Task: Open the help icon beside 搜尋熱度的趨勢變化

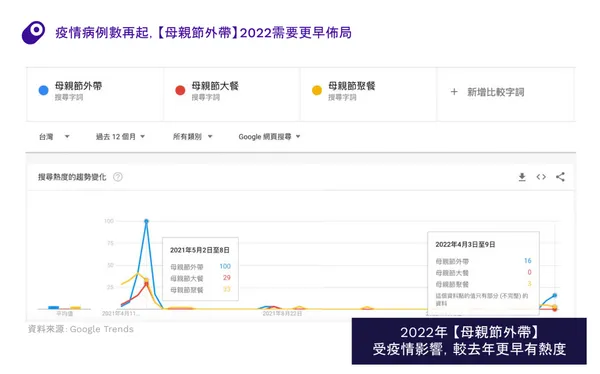Action: (x=118, y=177)
